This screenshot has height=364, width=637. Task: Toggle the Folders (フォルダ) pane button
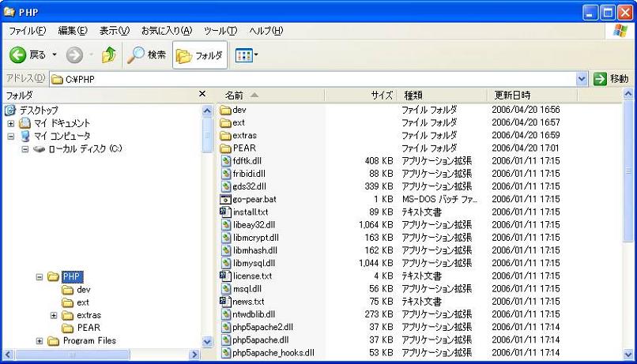point(200,55)
